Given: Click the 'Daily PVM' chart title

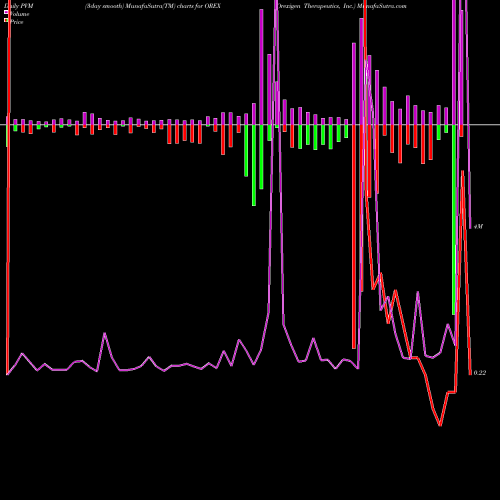Looking at the screenshot, I should click(19, 6).
